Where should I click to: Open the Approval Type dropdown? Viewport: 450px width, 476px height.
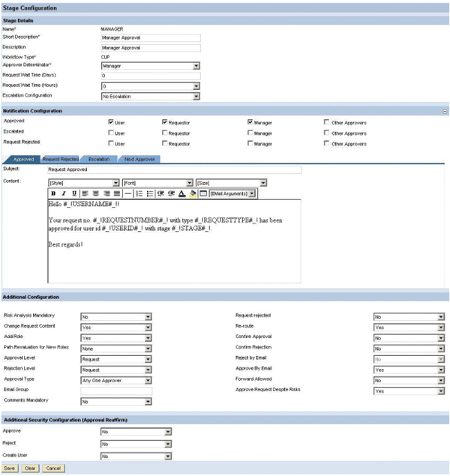pos(116,380)
